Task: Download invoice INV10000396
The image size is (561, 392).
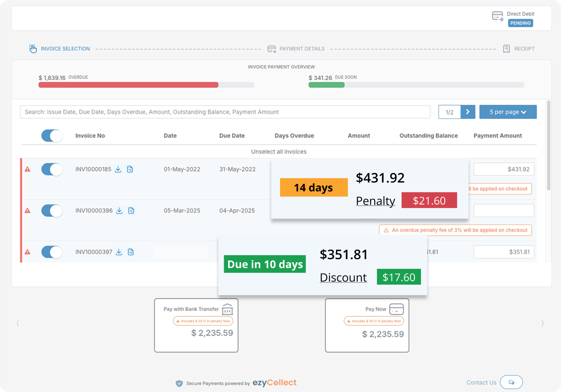Action: tap(119, 211)
